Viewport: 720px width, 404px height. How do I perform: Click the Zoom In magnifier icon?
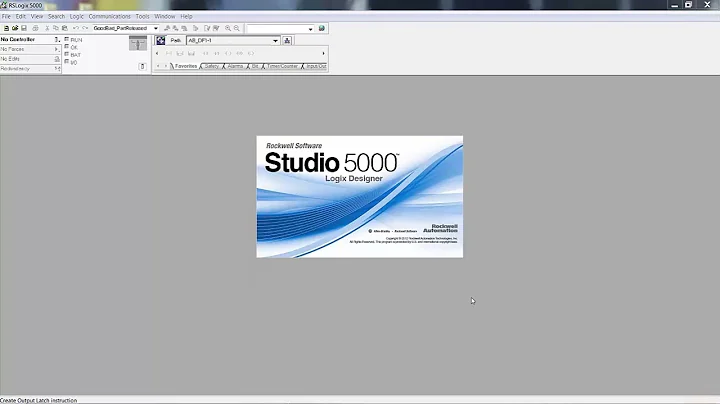[x=228, y=28]
